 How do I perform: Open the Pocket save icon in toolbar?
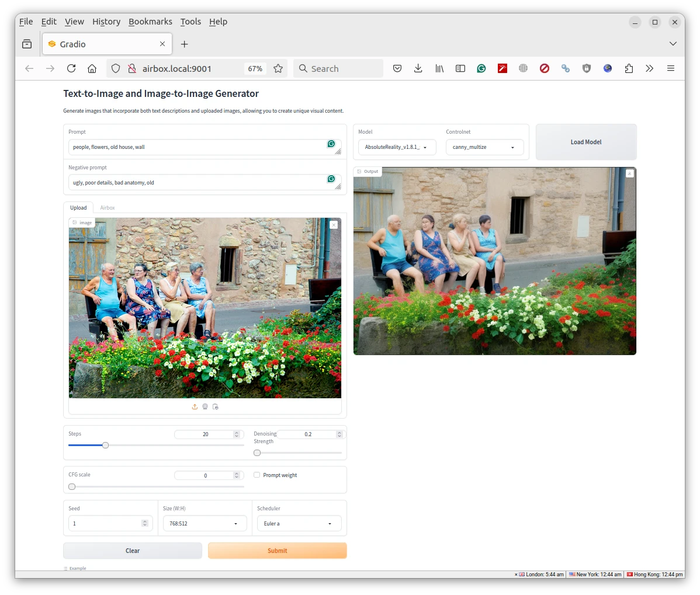pyautogui.click(x=397, y=69)
